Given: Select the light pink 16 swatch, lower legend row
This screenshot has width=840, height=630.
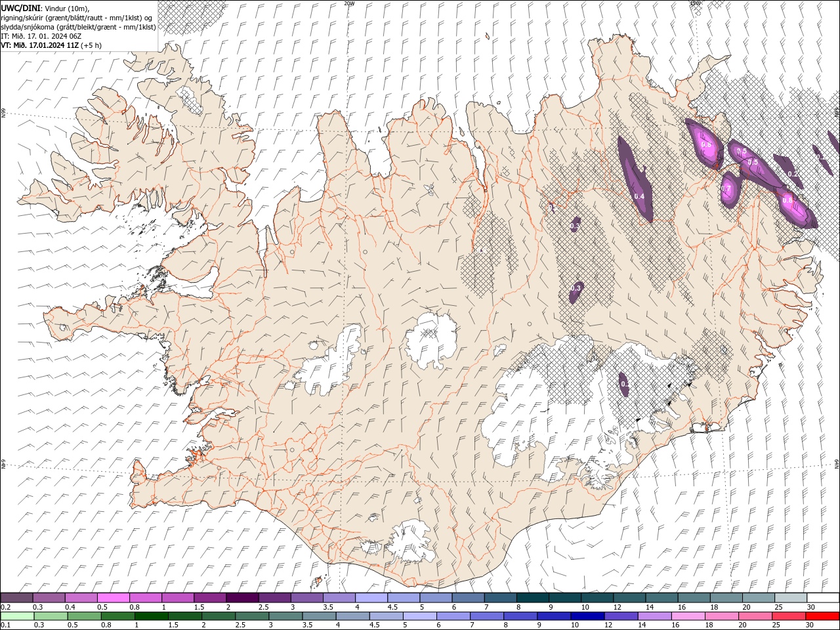Looking at the screenshot, I should tap(687, 616).
